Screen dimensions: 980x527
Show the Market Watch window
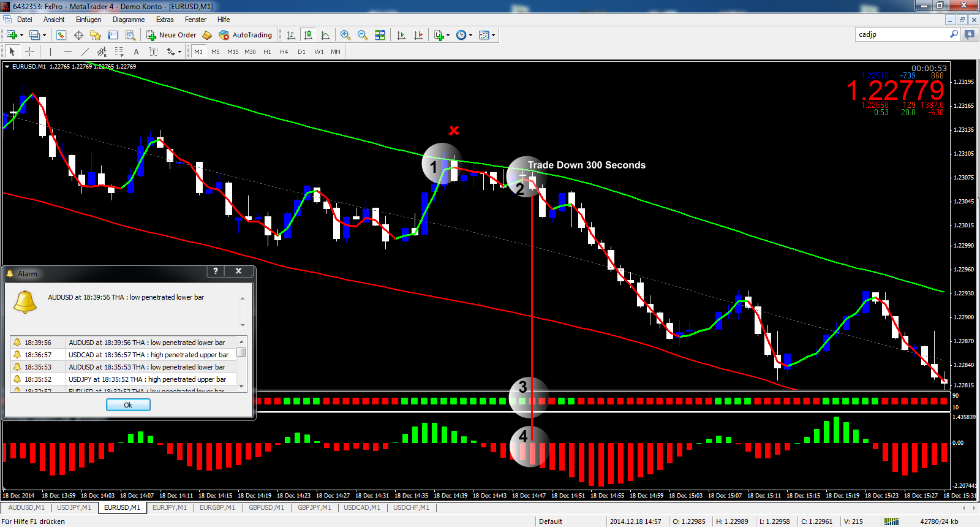[61, 35]
